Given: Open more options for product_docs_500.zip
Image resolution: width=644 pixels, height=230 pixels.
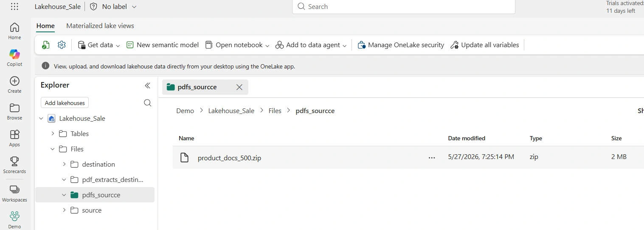Looking at the screenshot, I should pos(432,157).
